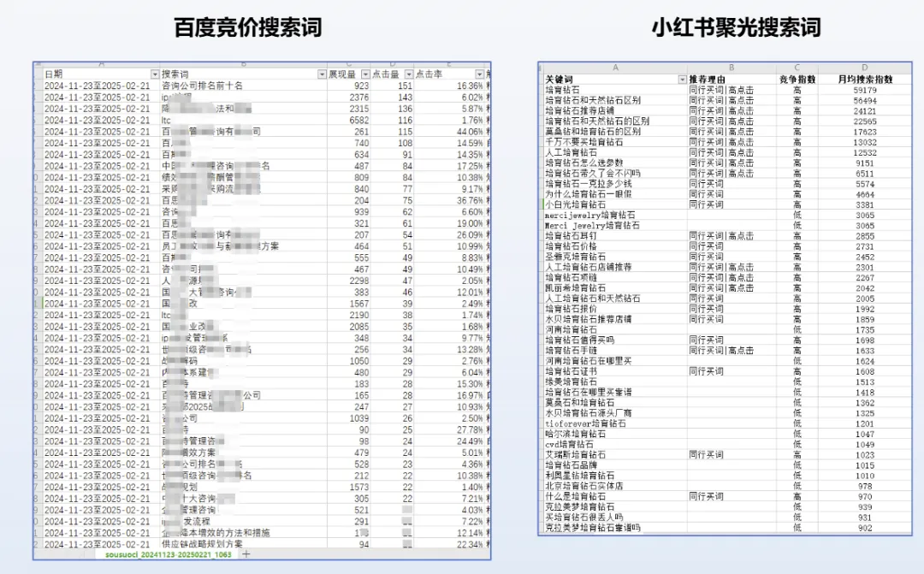Select the 点击量 cell with 108
The height and width of the screenshot is (574, 924).
(392, 143)
